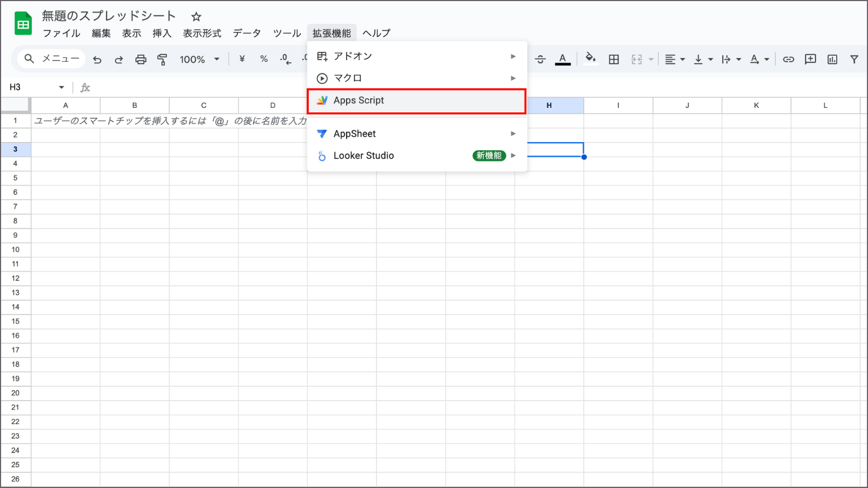Viewport: 868px width, 488px height.
Task: Open the fill color picker
Action: coord(591,59)
